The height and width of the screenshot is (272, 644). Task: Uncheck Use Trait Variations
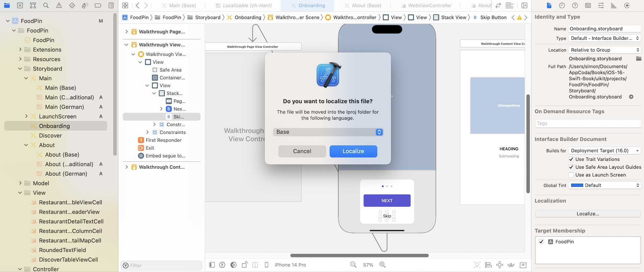(571, 159)
